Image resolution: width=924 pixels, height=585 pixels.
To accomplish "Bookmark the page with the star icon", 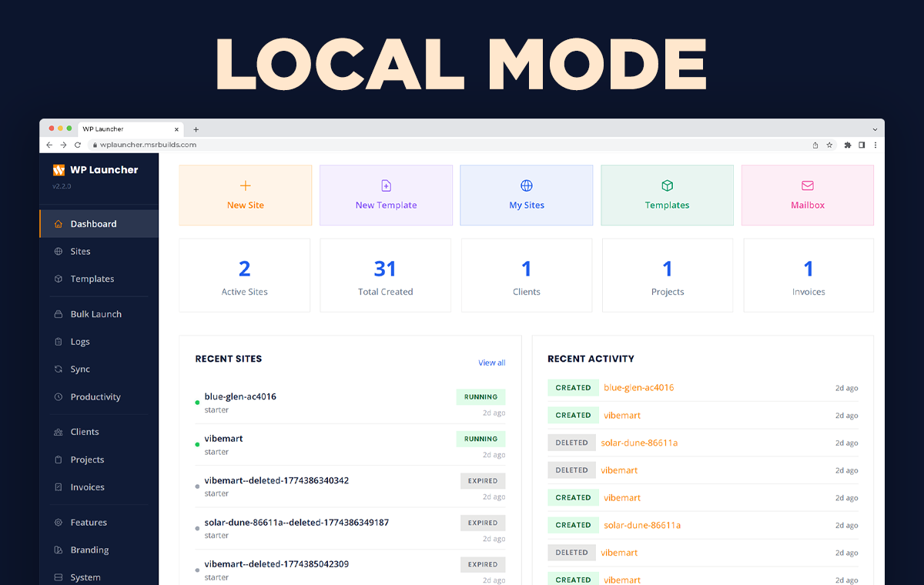I will (x=829, y=145).
